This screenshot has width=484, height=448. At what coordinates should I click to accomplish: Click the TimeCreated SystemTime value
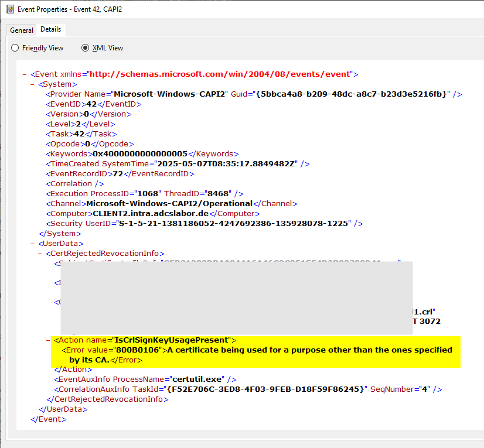[x=226, y=163]
